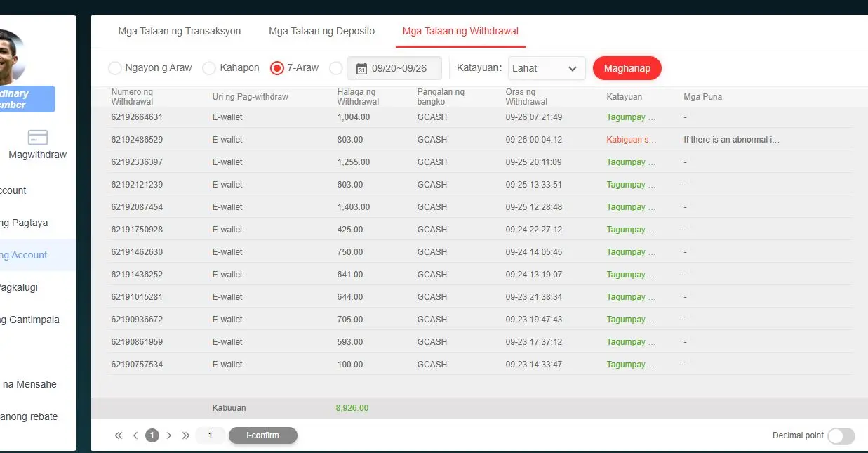Click page number 1 indicator
Image resolution: width=868 pixels, height=453 pixels.
tap(152, 435)
